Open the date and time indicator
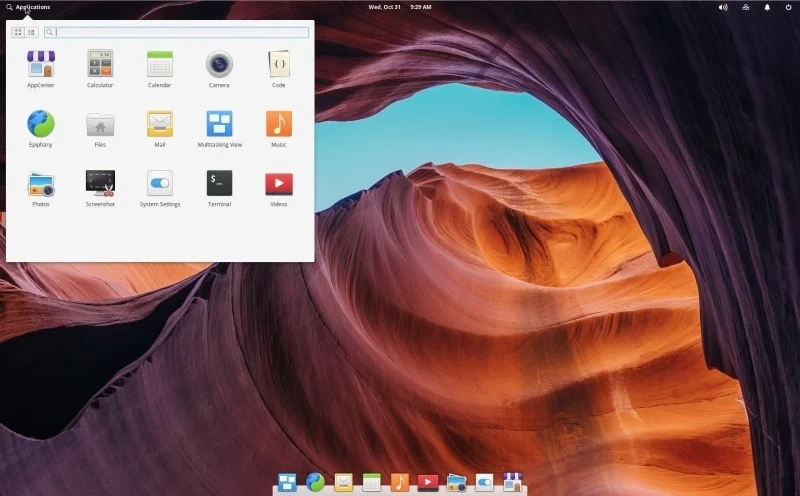This screenshot has height=496, width=800. pos(400,7)
